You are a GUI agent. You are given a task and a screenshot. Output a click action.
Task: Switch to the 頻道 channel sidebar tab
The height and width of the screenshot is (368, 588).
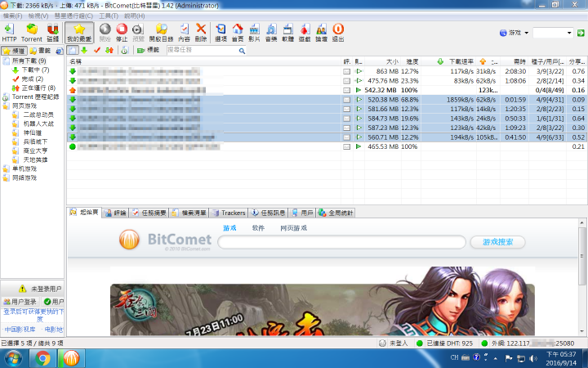click(14, 51)
